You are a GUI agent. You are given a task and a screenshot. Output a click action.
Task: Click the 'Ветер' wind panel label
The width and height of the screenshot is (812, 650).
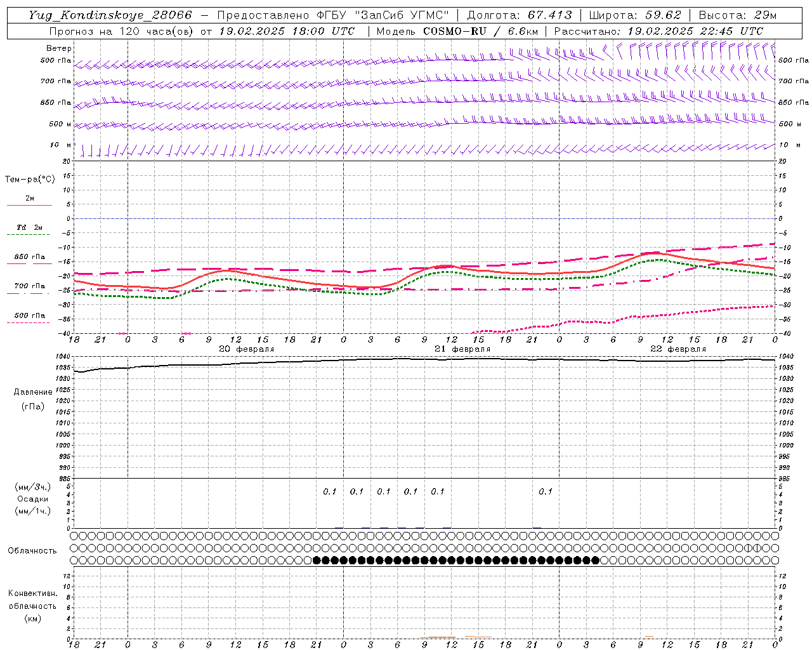[59, 48]
